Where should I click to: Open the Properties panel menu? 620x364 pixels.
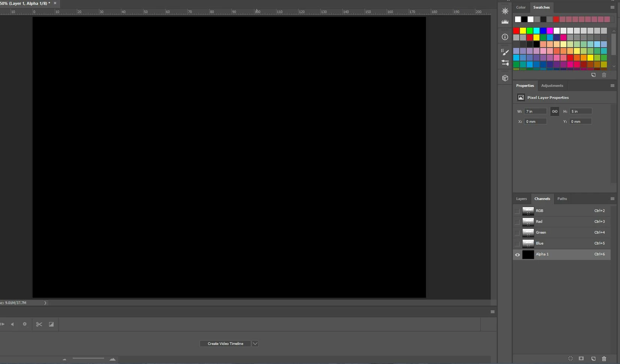[x=613, y=85]
